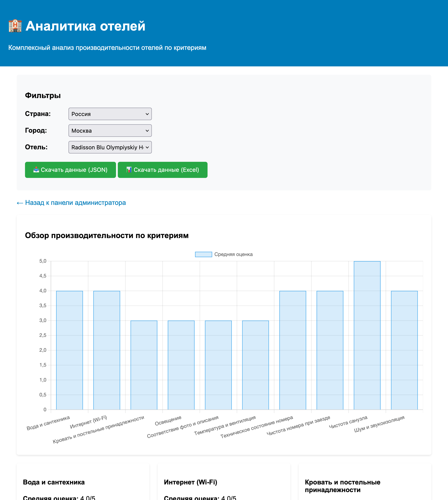
Task: Click the 'Вода и сантехника' chart bar
Action: [x=69, y=350]
